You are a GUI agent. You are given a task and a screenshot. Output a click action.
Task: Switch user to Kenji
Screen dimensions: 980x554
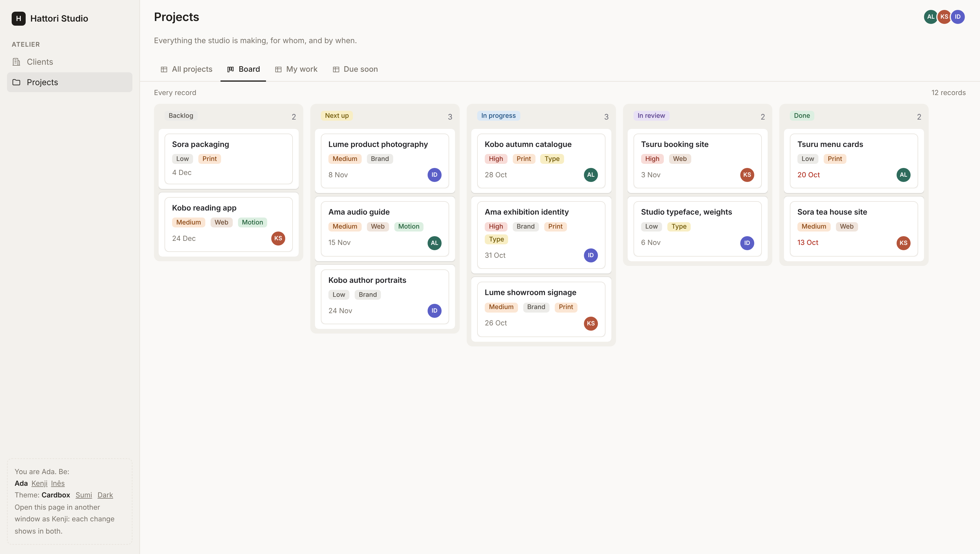pyautogui.click(x=39, y=483)
